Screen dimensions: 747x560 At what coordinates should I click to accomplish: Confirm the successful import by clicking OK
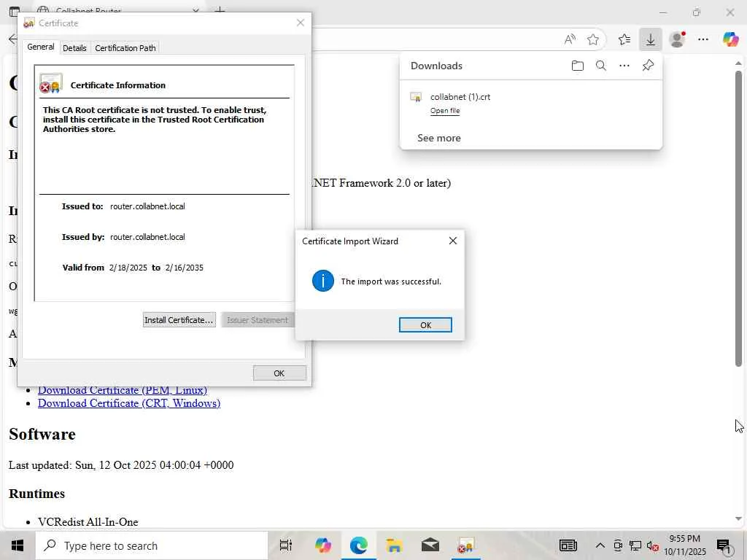[x=425, y=324]
